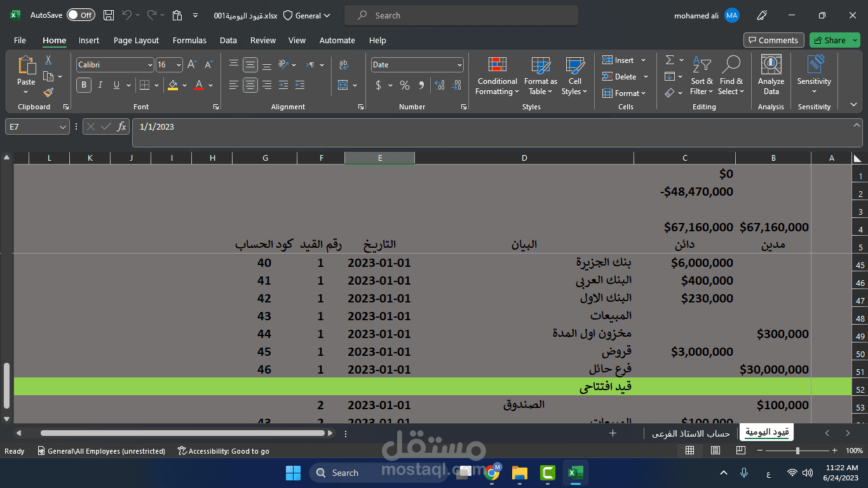The height and width of the screenshot is (488, 868).
Task: Open File Explorer from taskbar
Action: click(520, 473)
